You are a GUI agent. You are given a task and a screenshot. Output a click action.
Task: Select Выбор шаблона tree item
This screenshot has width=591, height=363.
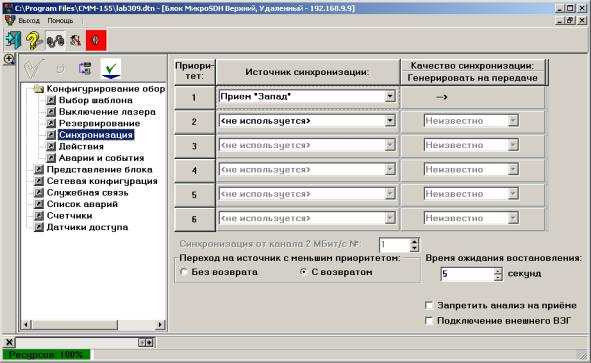coord(96,100)
